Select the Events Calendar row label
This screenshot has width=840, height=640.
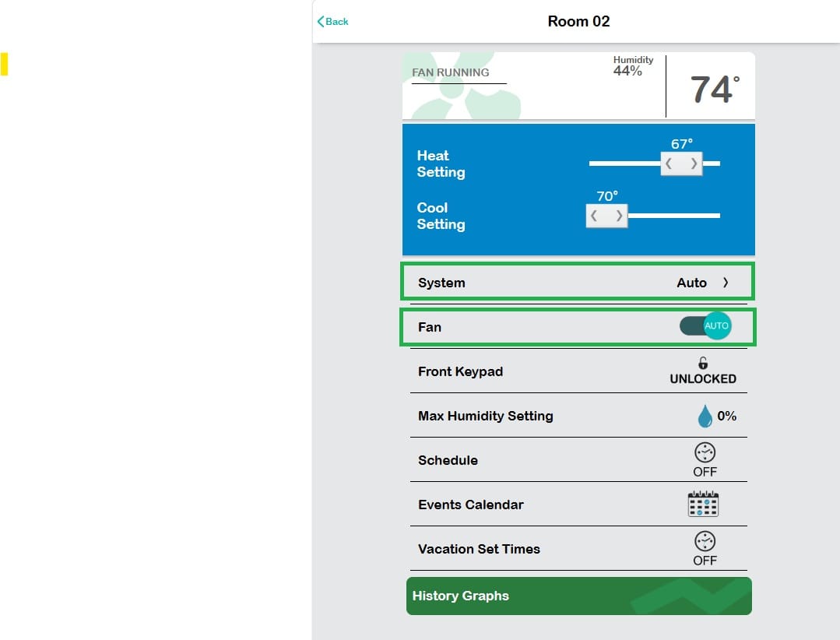click(x=471, y=505)
